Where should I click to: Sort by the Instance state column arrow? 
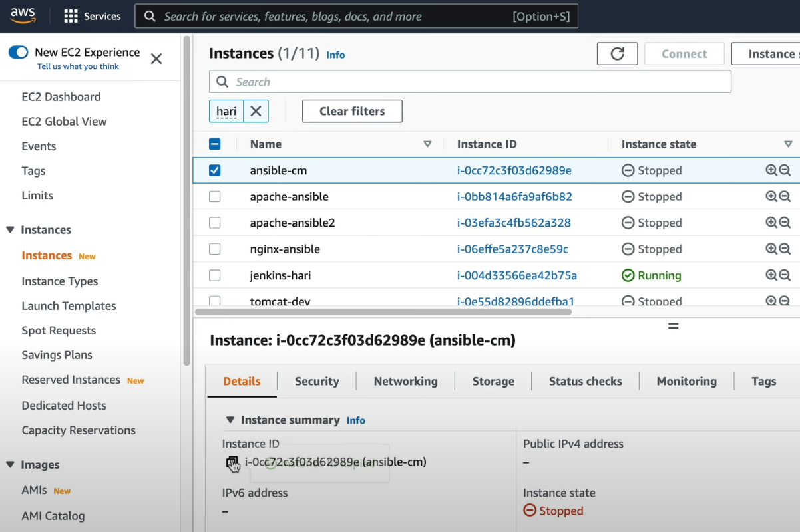pos(788,144)
